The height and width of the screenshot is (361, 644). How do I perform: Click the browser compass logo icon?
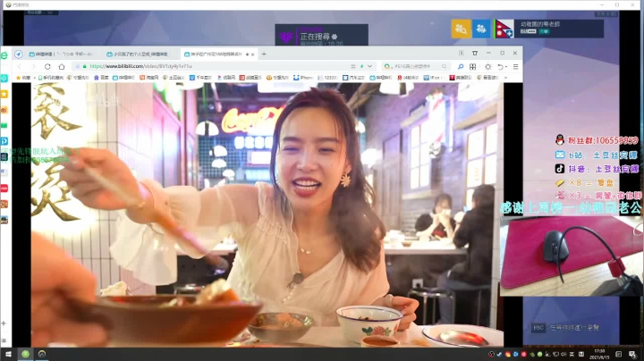click(18, 55)
